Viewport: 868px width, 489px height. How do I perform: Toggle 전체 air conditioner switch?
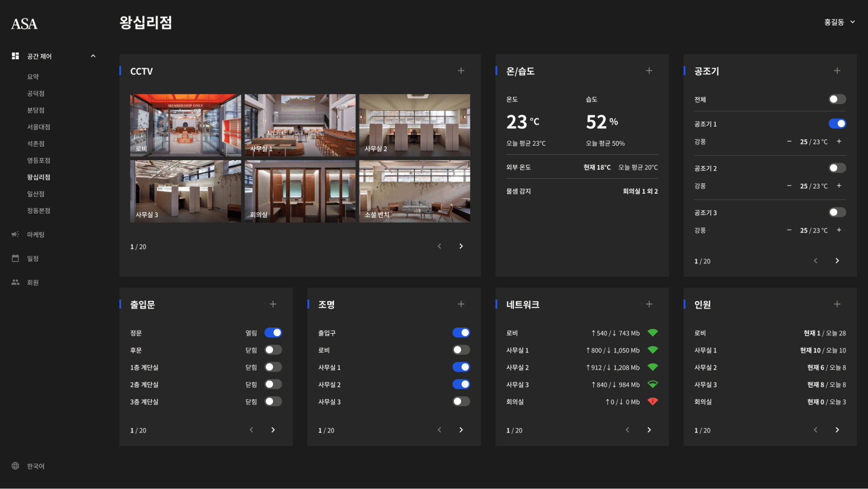837,99
